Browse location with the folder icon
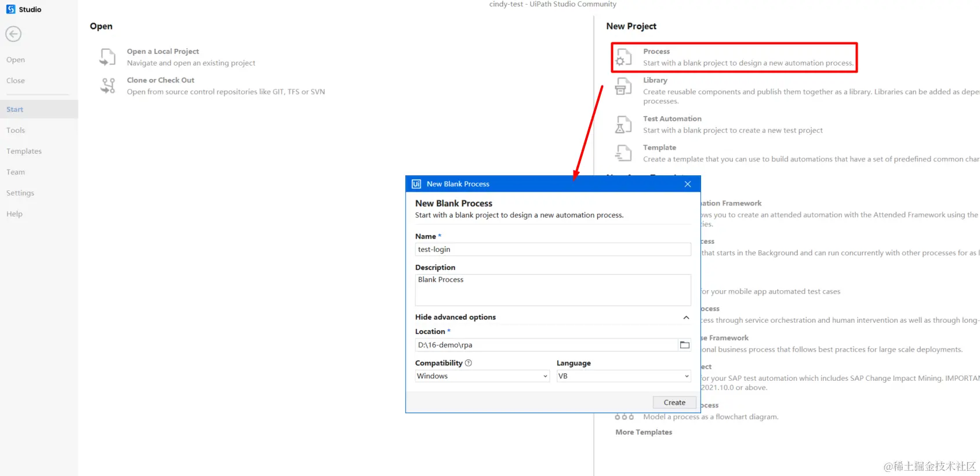Screen dimensions: 980x476 (x=684, y=345)
